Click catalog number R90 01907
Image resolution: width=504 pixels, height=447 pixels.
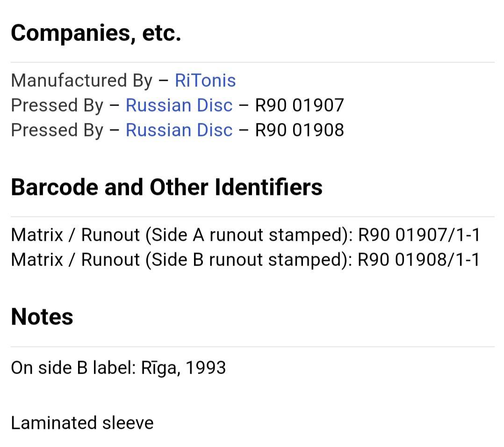click(x=300, y=105)
